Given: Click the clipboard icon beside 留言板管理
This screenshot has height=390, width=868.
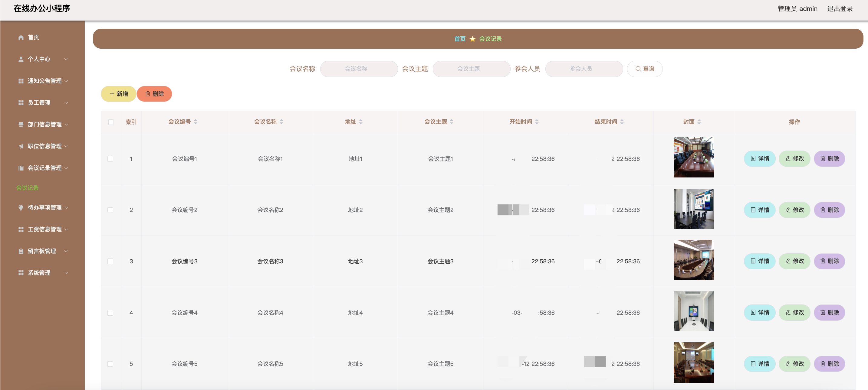Looking at the screenshot, I should (21, 251).
